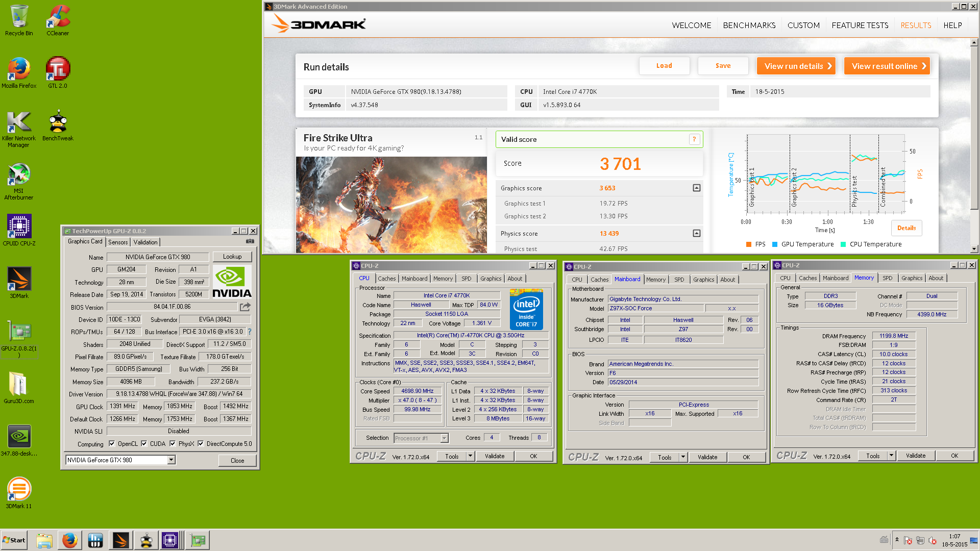Open the MSI Afterburner desktop icon
Screen dimensions: 980x551
click(x=19, y=182)
